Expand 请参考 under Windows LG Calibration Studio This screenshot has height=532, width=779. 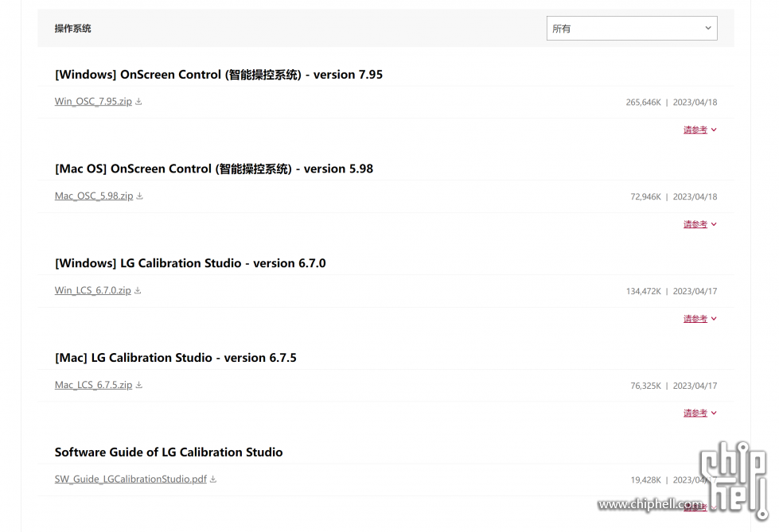tap(700, 318)
